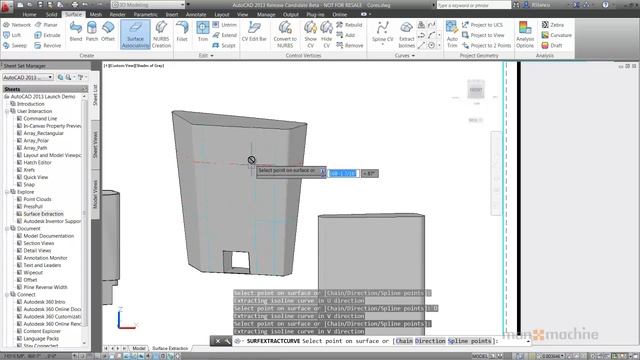Screen dimensions: 640x360
Task: Click the surface Offset tool
Action: click(108, 31)
